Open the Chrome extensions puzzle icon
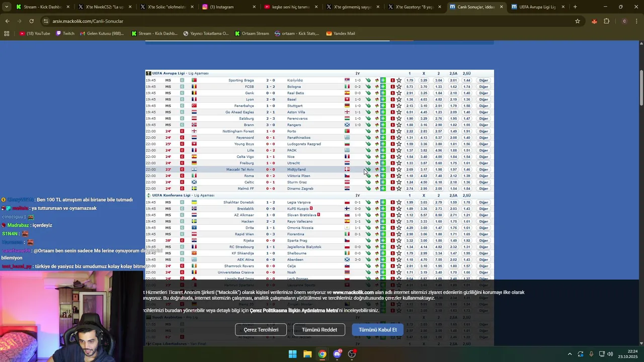This screenshot has height=362, width=644. [606, 21]
